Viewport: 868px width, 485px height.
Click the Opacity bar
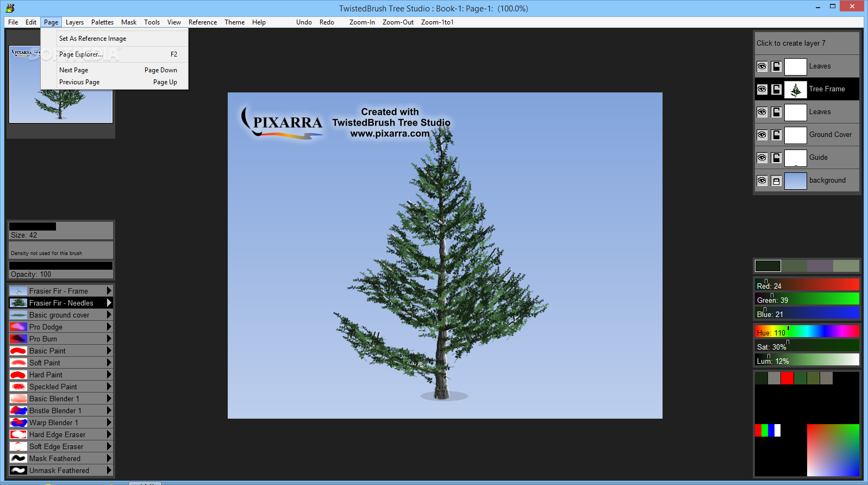[x=61, y=270]
